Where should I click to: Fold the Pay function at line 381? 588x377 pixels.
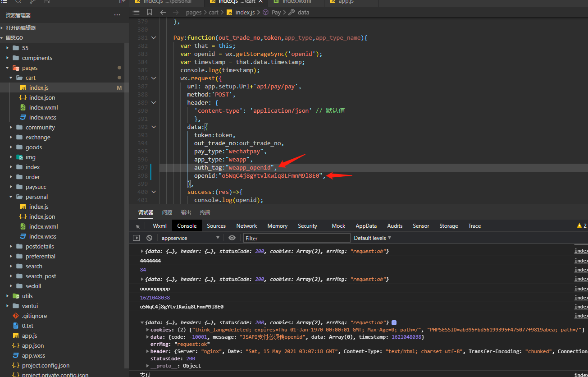click(154, 38)
